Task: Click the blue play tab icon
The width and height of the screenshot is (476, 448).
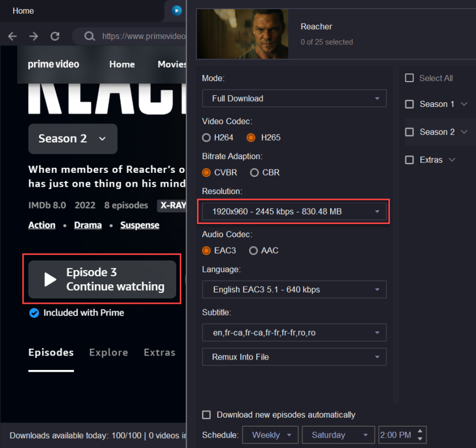Action: coord(177,11)
